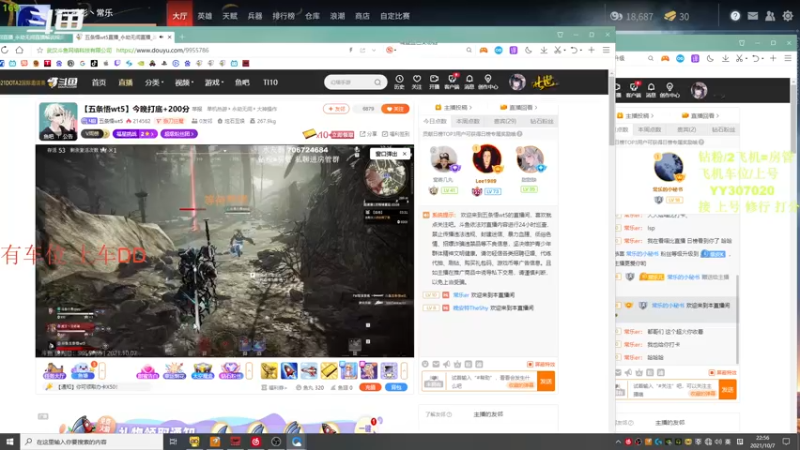Image resolution: width=800 pixels, height=450 pixels.
Task: Send the gold bar gift below the video
Action: (329, 370)
